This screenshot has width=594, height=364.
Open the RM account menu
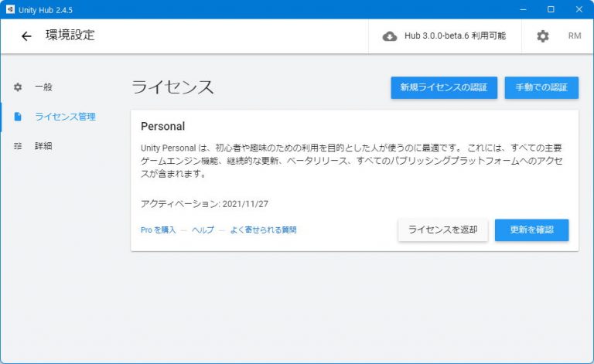click(x=575, y=36)
